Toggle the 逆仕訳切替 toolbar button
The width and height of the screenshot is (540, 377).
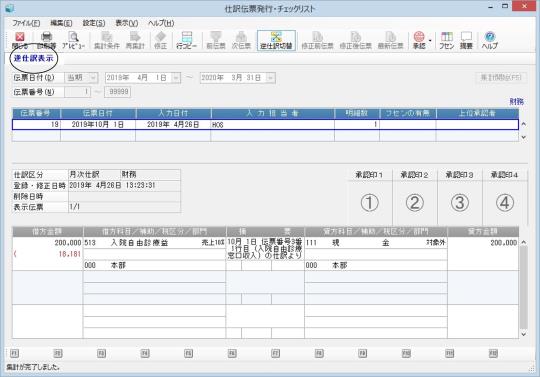[x=276, y=40]
